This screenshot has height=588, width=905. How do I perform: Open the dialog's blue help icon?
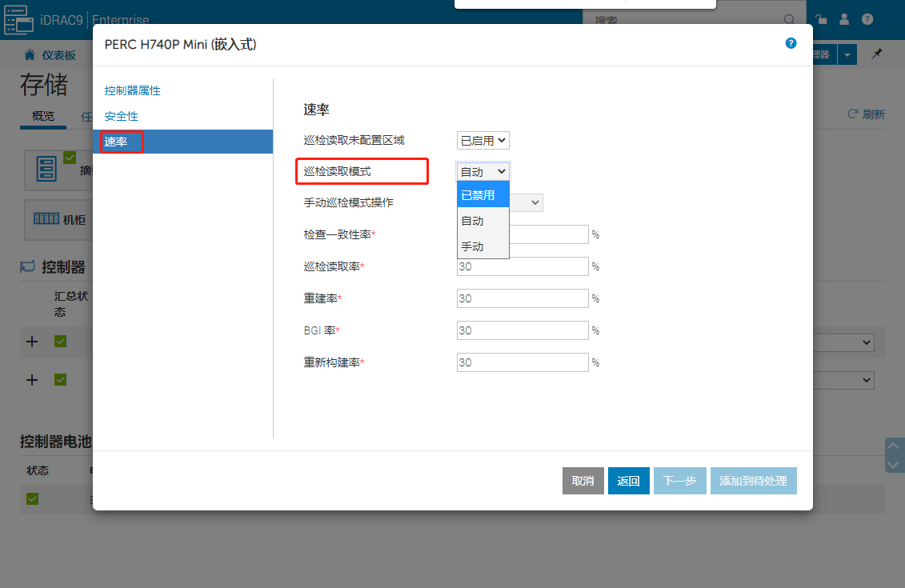coord(791,44)
